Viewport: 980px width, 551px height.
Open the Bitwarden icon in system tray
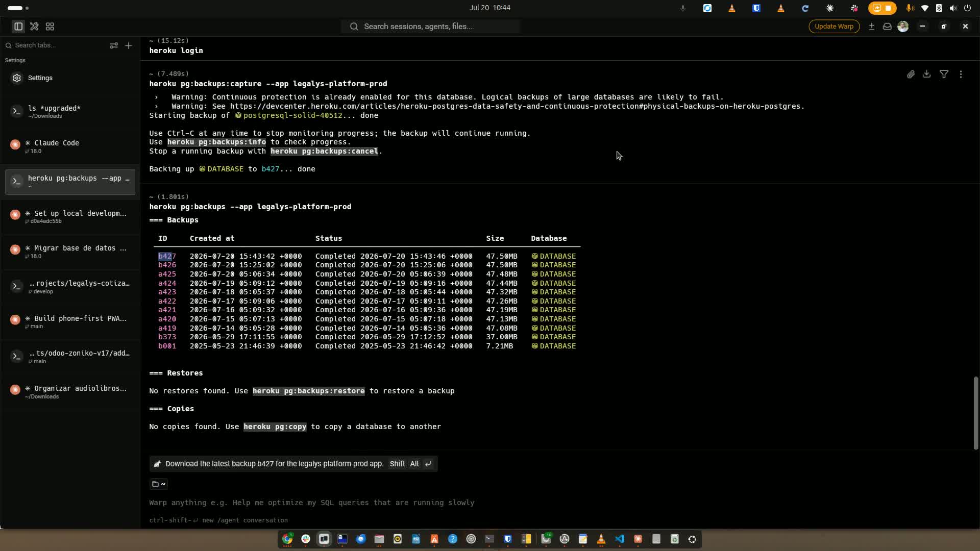click(x=756, y=8)
